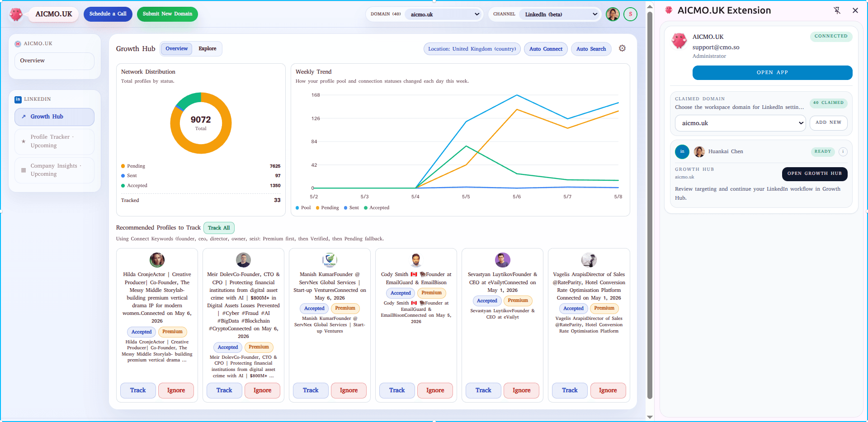The width and height of the screenshot is (868, 422).
Task: Open Growth Hub settings gear
Action: click(x=622, y=48)
